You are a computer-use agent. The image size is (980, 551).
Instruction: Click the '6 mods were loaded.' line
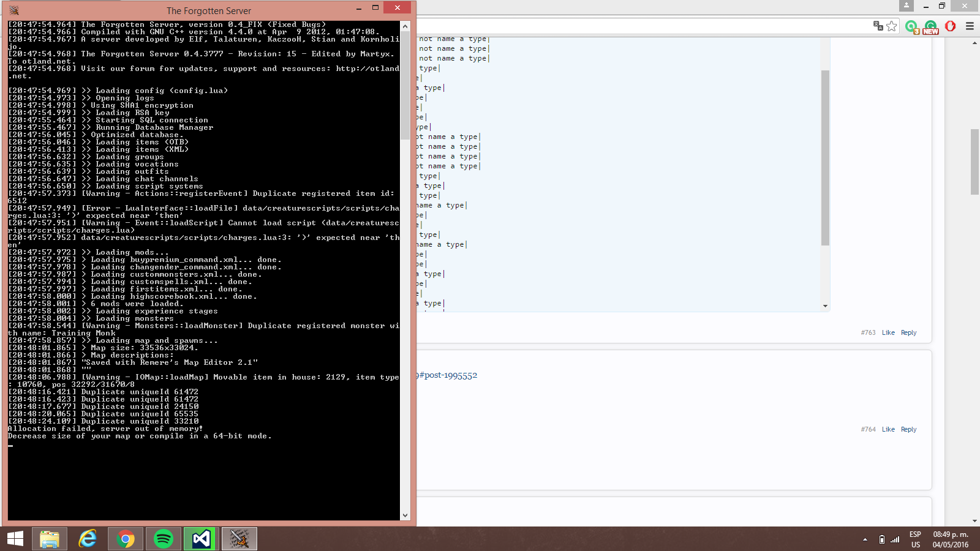pos(96,304)
